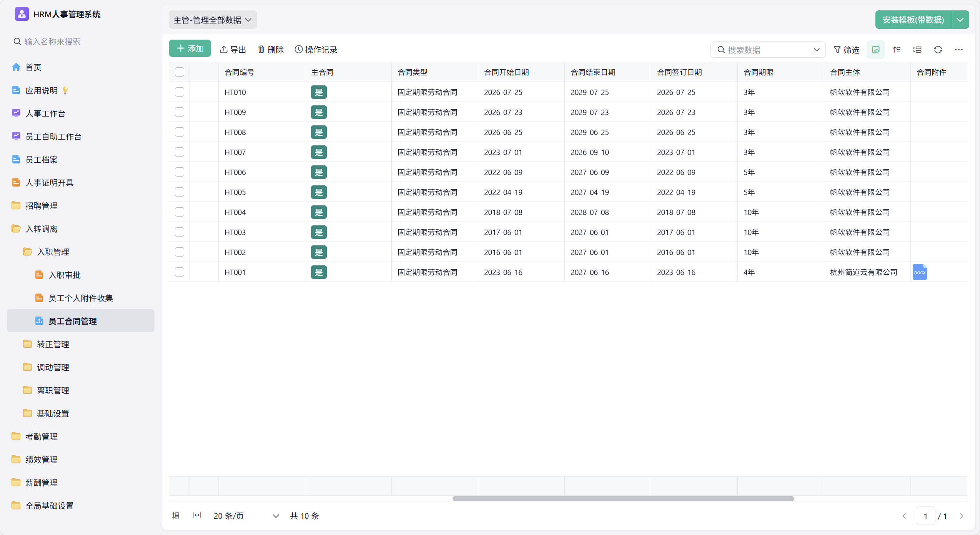Tick the checkbox for contract HT001
This screenshot has width=980, height=535.
point(180,272)
